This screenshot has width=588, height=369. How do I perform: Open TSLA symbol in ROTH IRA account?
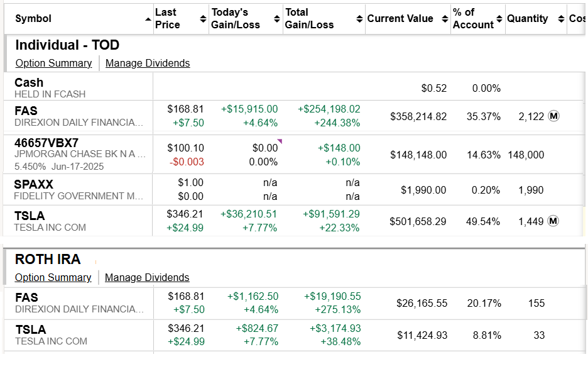[x=31, y=329]
